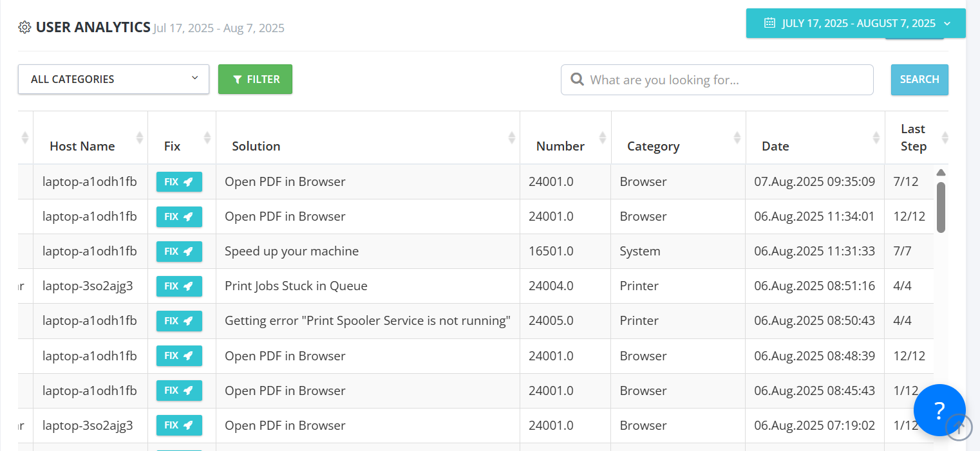Click Fix button for 06.Aug.2025 07:19:02 row
The height and width of the screenshot is (451, 980).
179,425
